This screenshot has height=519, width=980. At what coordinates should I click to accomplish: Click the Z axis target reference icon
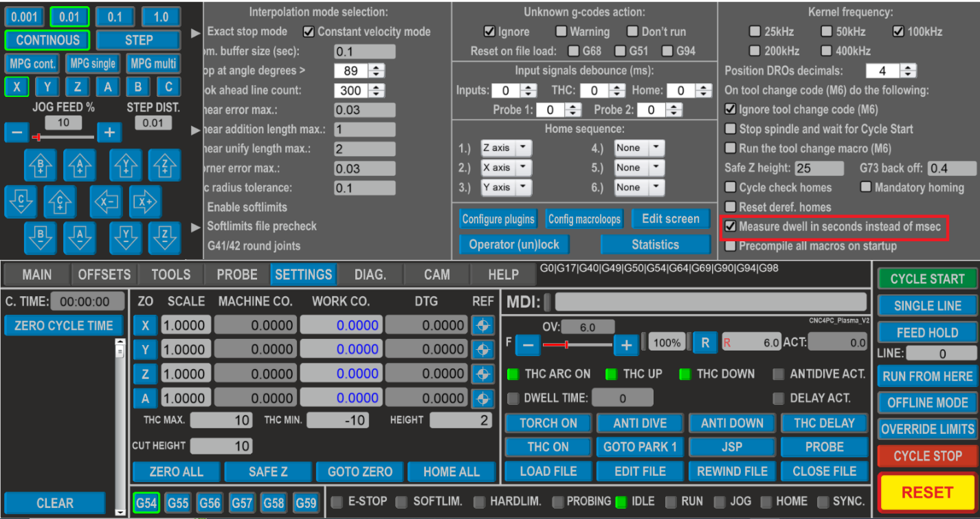tap(482, 373)
